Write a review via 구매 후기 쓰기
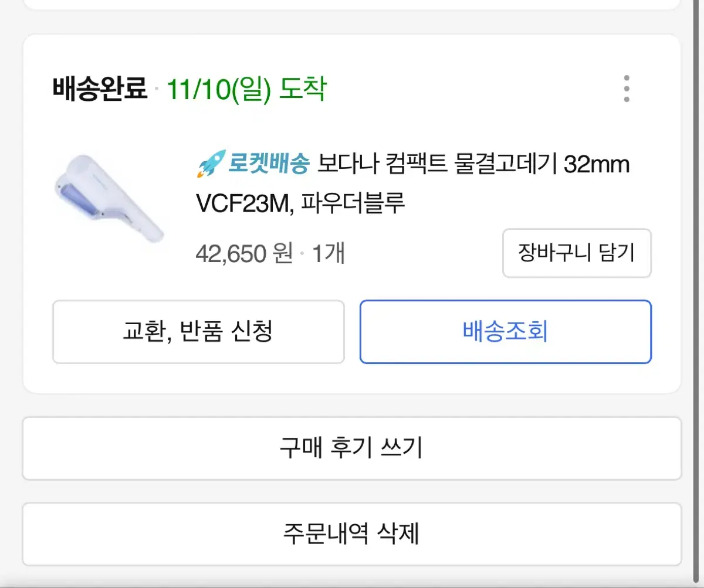The width and height of the screenshot is (704, 588). point(352,448)
